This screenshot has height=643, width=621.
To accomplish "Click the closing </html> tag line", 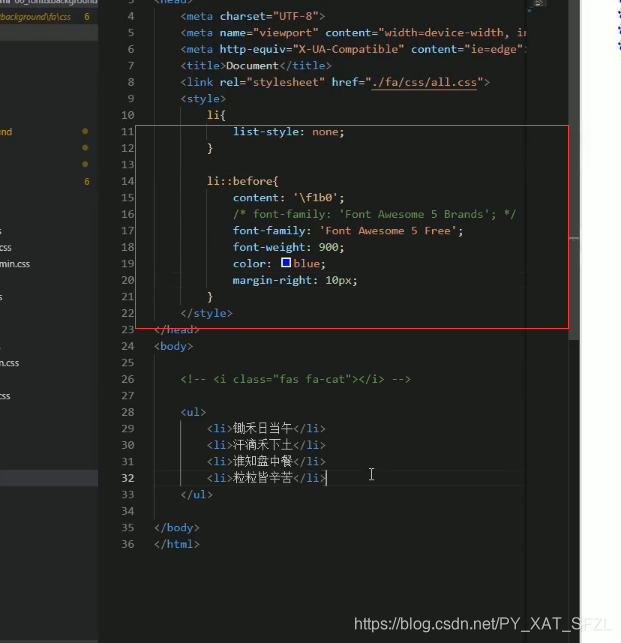I will pyautogui.click(x=177, y=544).
